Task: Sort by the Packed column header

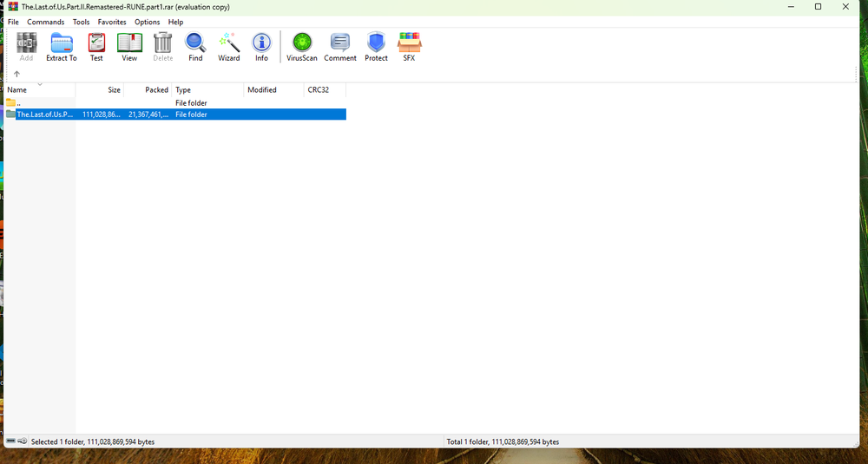Action: coord(148,89)
